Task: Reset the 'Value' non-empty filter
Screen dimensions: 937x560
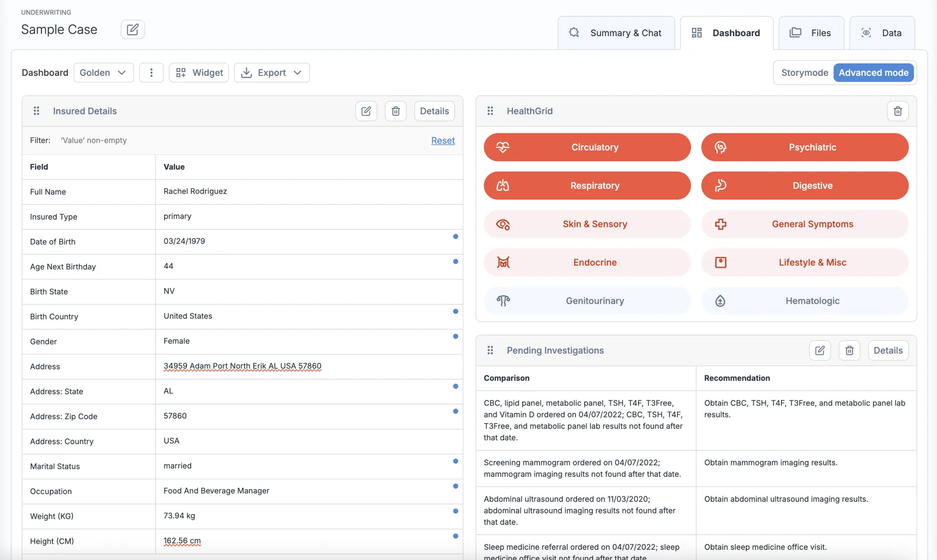Action: [x=443, y=140]
